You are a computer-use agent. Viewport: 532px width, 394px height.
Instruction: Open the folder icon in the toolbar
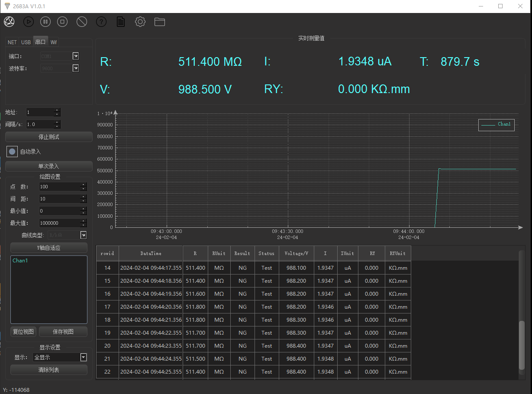(x=160, y=22)
